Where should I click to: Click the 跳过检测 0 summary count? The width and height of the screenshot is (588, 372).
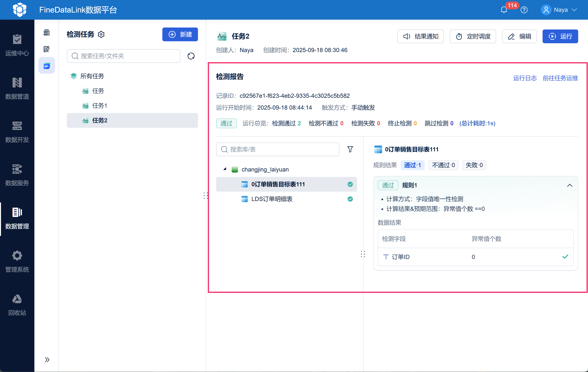[439, 123]
